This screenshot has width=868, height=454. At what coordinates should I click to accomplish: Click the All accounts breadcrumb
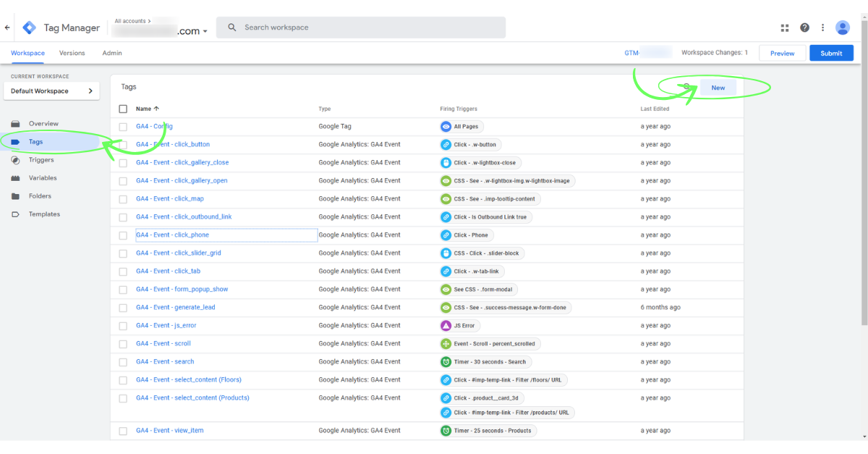click(x=132, y=21)
